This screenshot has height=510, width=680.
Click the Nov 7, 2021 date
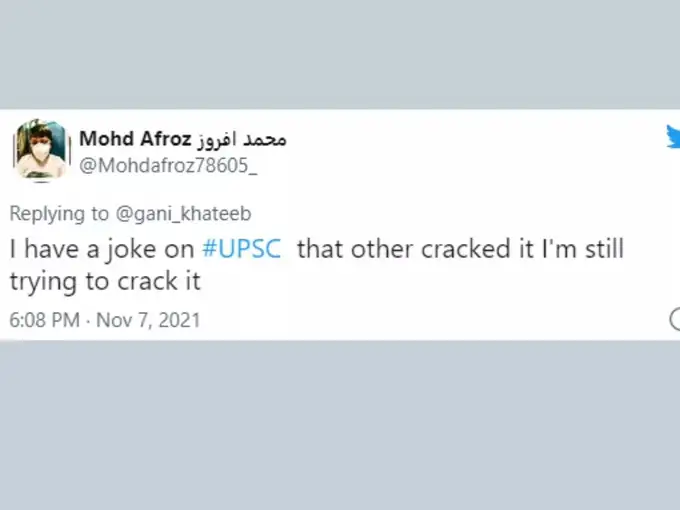[148, 320]
